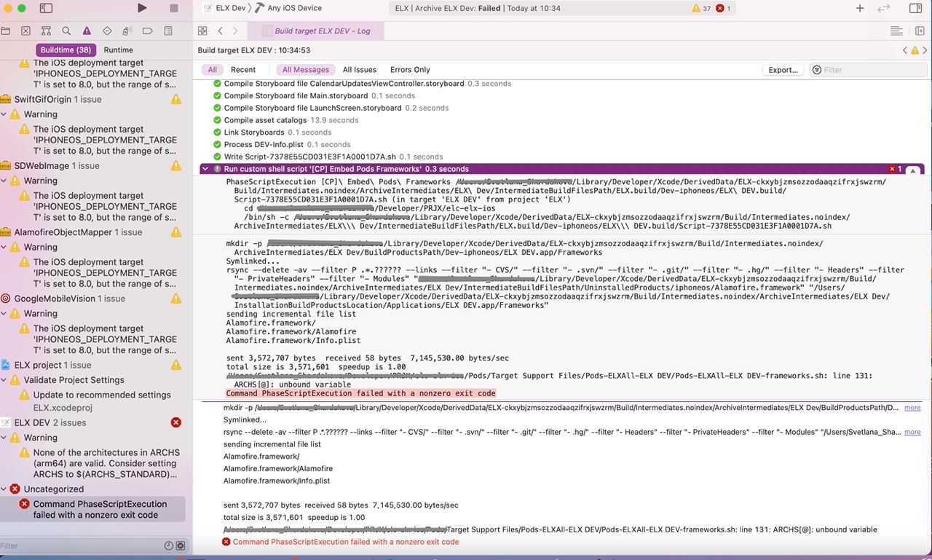The width and height of the screenshot is (932, 560).
Task: Click the add plus button in toolbar
Action: 860,8
